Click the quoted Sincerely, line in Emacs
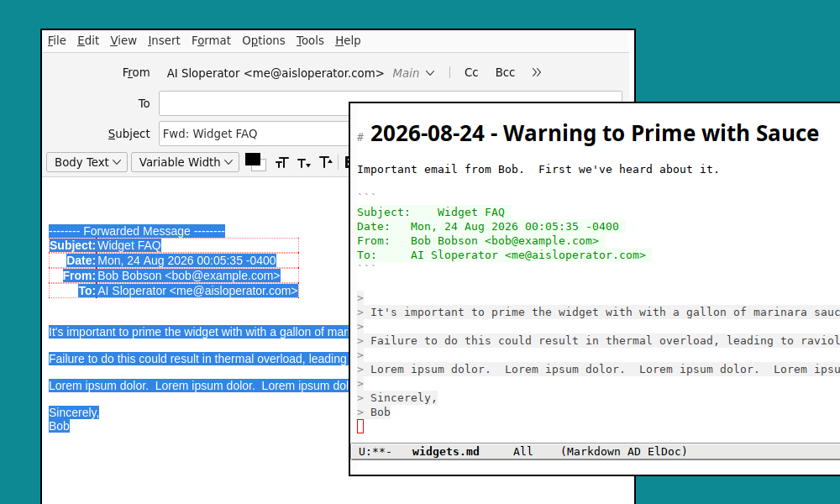The image size is (840, 504). 397,397
